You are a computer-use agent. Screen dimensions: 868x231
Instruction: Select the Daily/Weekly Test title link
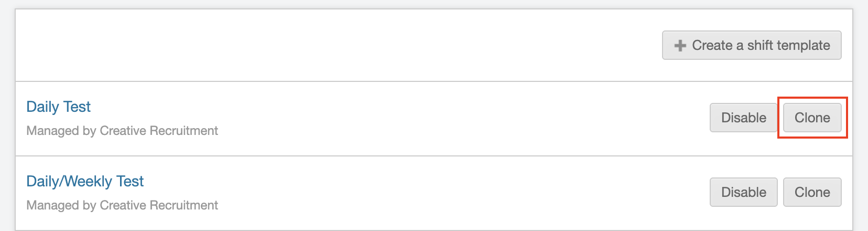point(85,182)
